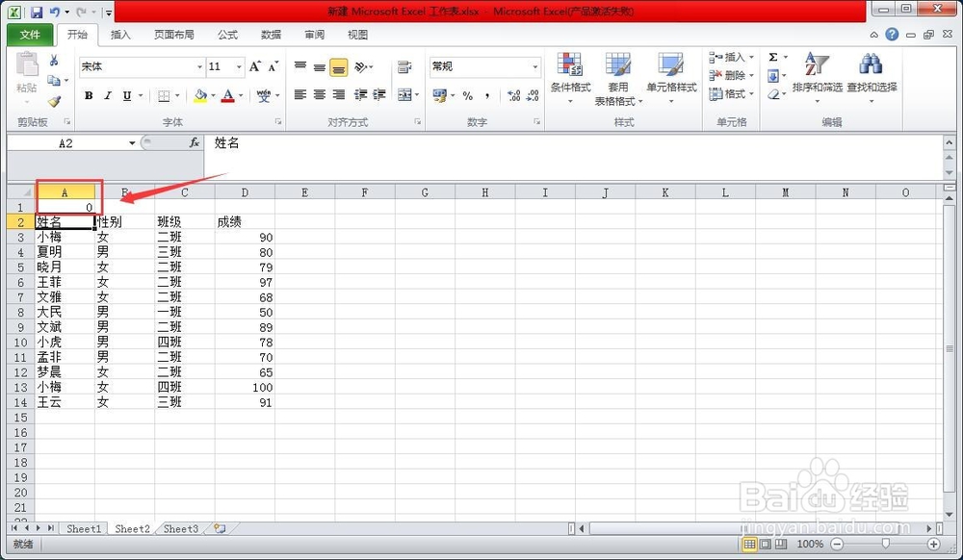Click the 删除 delete cells button
This screenshot has width=963, height=560.
[x=732, y=75]
